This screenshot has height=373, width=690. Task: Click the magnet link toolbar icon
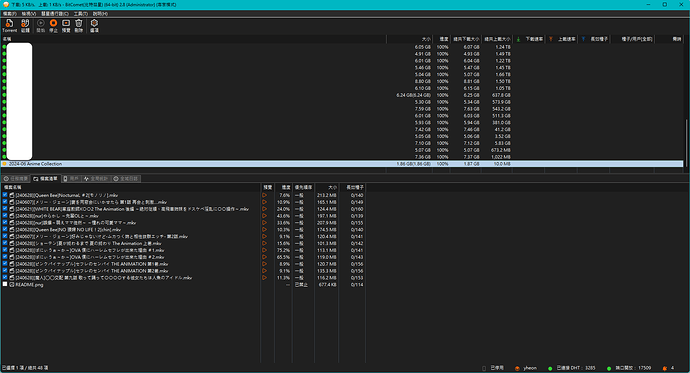click(25, 26)
